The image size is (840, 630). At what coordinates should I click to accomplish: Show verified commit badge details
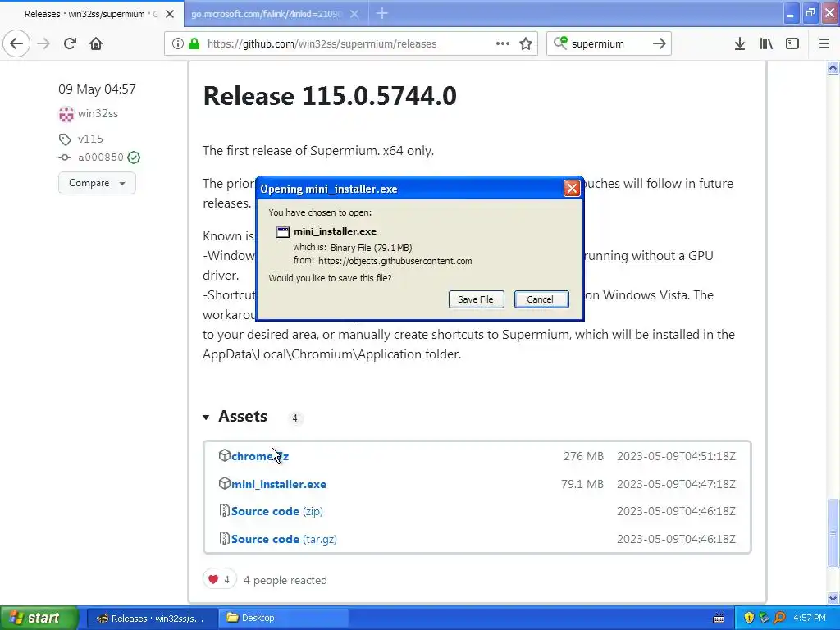[134, 157]
